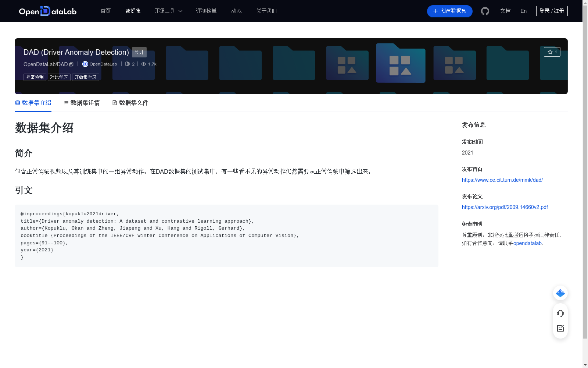The height and width of the screenshot is (368, 588).
Task: Open 文档 link
Action: coord(505,11)
